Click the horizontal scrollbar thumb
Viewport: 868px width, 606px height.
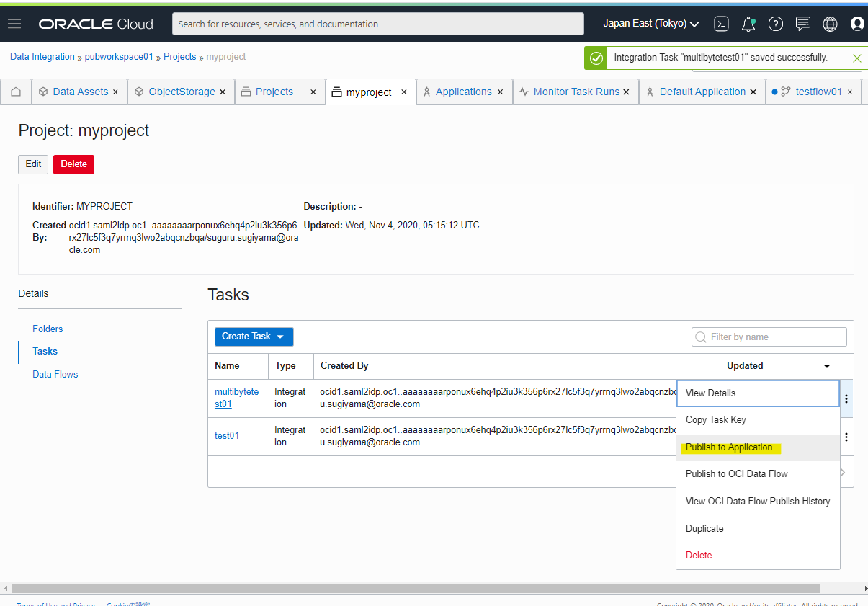click(416, 589)
